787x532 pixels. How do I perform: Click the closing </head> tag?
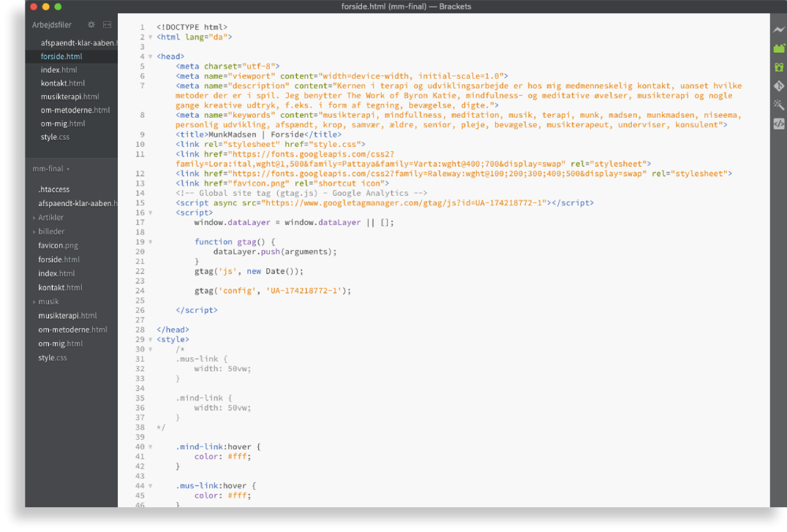[173, 330]
